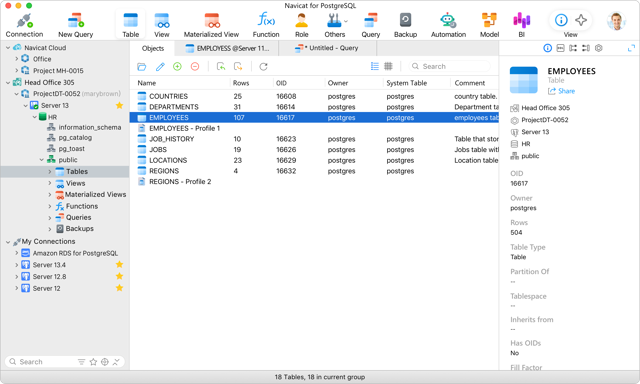Click the objects Search field
The height and width of the screenshot is (384, 640).
pos(449,66)
